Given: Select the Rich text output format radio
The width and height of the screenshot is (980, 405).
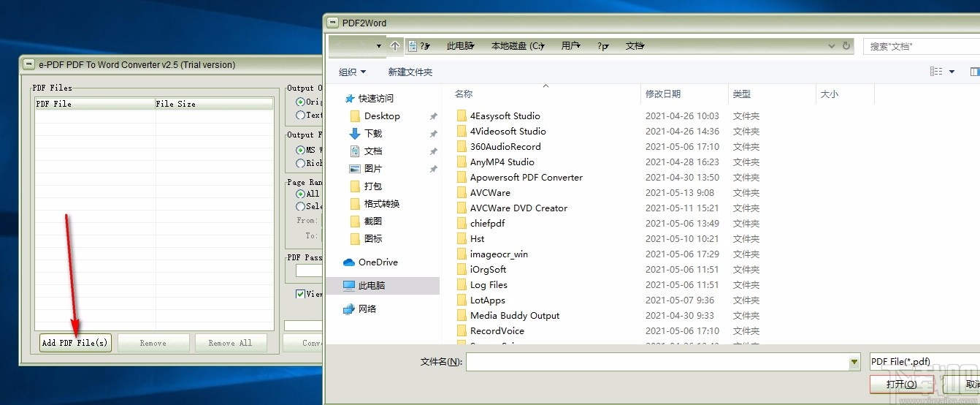Looking at the screenshot, I should tap(300, 163).
